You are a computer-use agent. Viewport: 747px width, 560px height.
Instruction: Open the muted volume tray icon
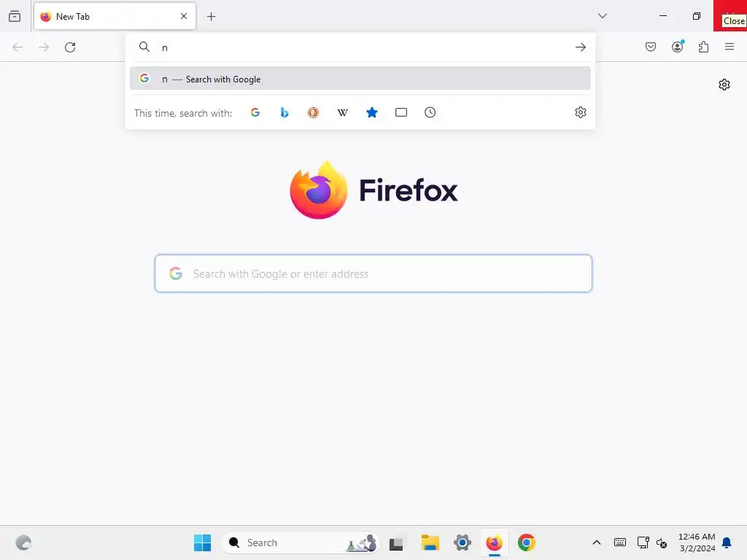[x=661, y=542]
